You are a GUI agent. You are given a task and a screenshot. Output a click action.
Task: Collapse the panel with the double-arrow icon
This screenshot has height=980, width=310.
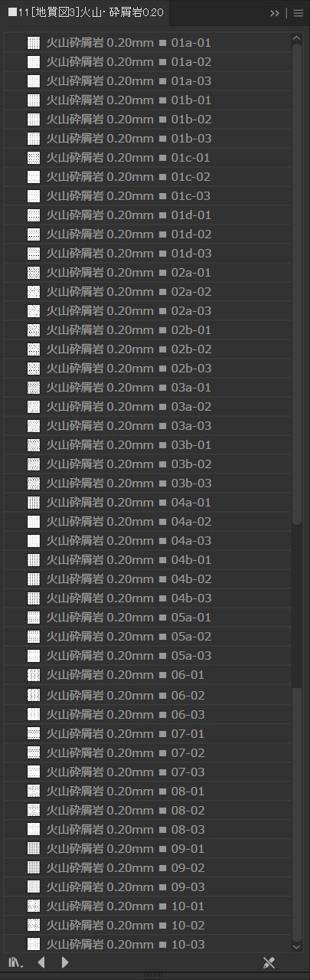(275, 13)
